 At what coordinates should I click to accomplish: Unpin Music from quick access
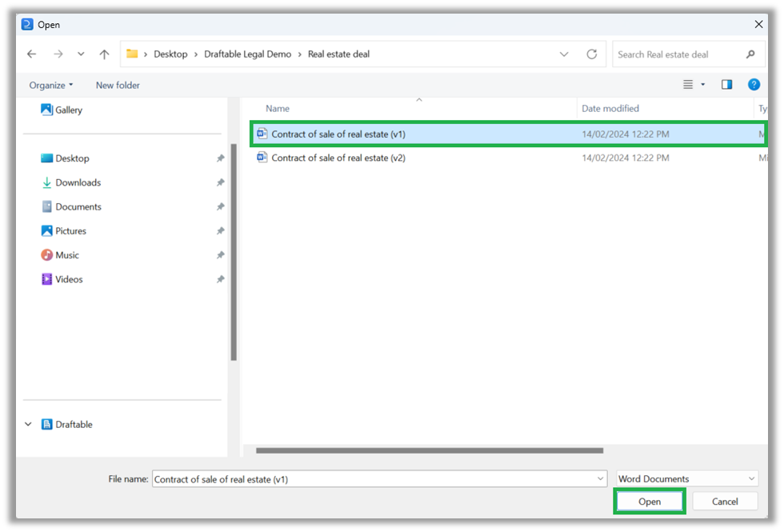220,254
